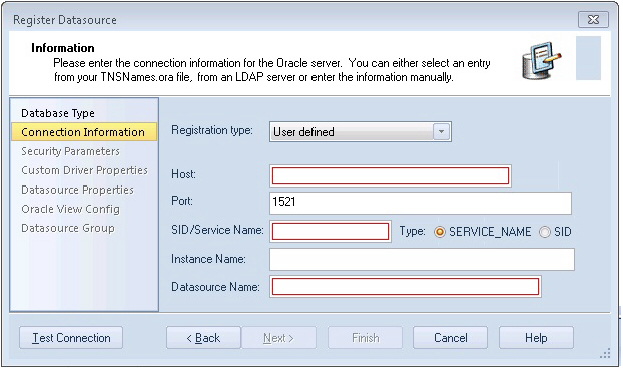Image resolution: width=623 pixels, height=369 pixels.
Task: Open Custom Driver Properties step
Action: (x=84, y=170)
